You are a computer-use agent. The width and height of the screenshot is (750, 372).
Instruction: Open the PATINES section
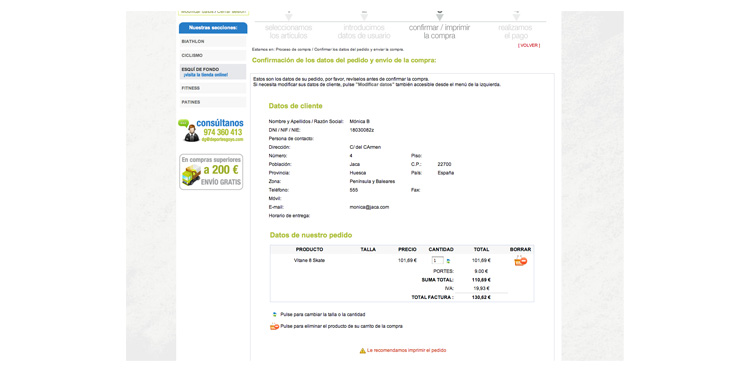point(213,102)
